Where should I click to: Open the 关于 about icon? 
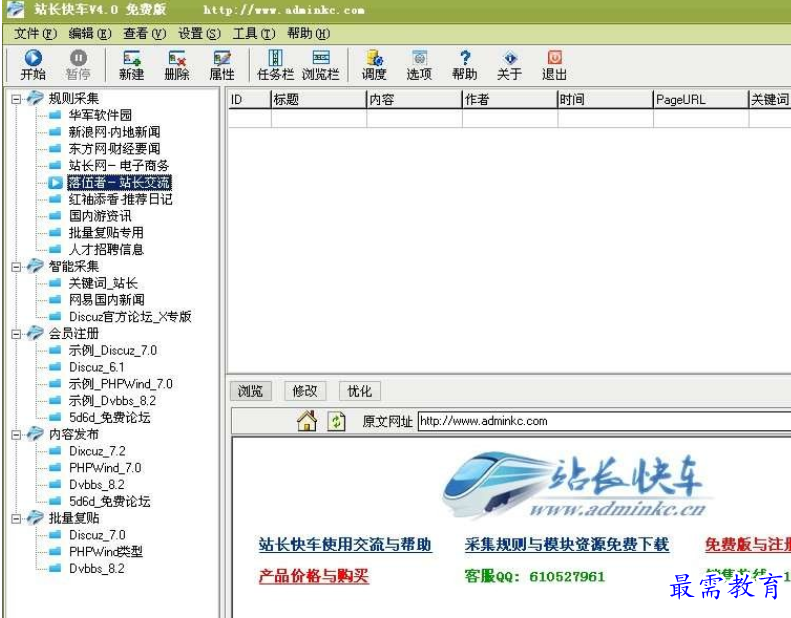(510, 58)
